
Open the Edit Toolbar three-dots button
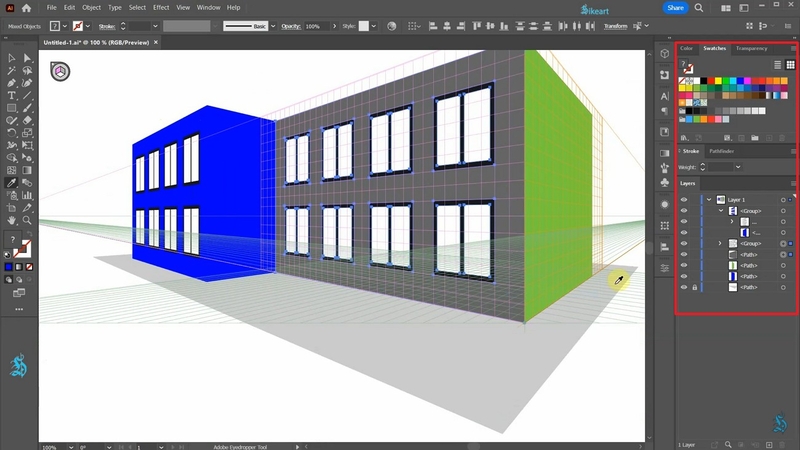(19, 309)
